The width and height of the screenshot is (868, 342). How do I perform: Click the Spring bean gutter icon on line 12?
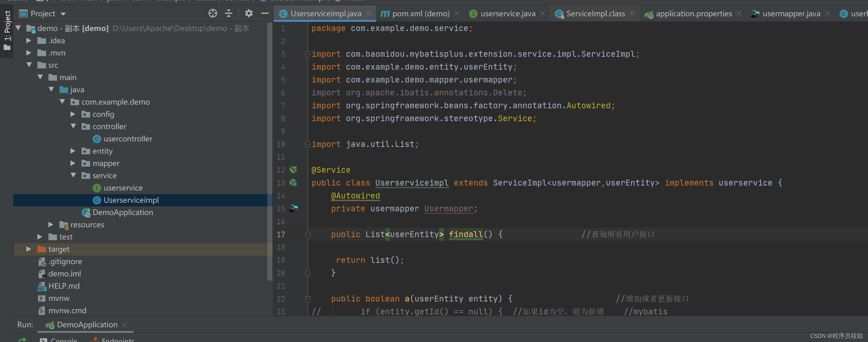point(293,170)
